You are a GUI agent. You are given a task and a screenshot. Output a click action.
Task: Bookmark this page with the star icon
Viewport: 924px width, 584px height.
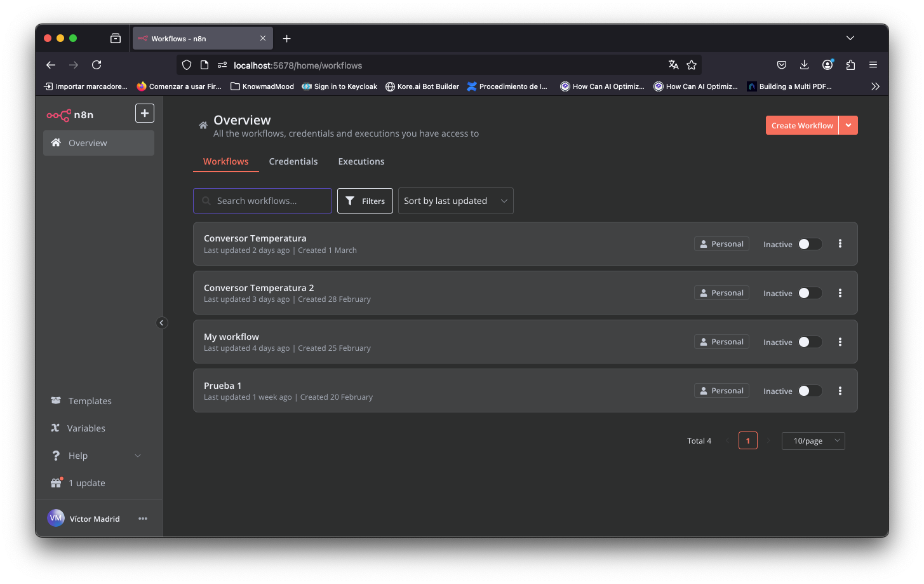click(692, 65)
